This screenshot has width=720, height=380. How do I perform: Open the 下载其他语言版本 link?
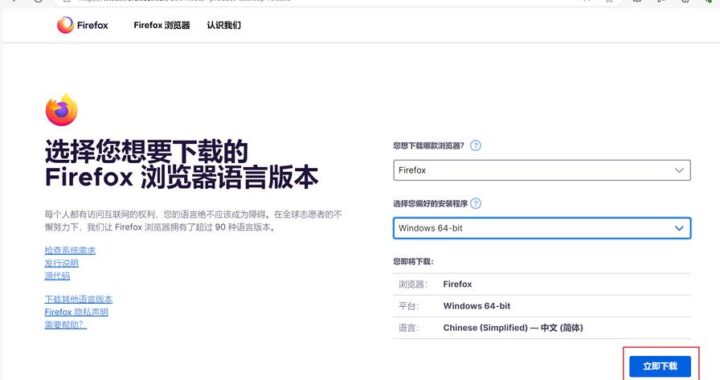pos(79,299)
